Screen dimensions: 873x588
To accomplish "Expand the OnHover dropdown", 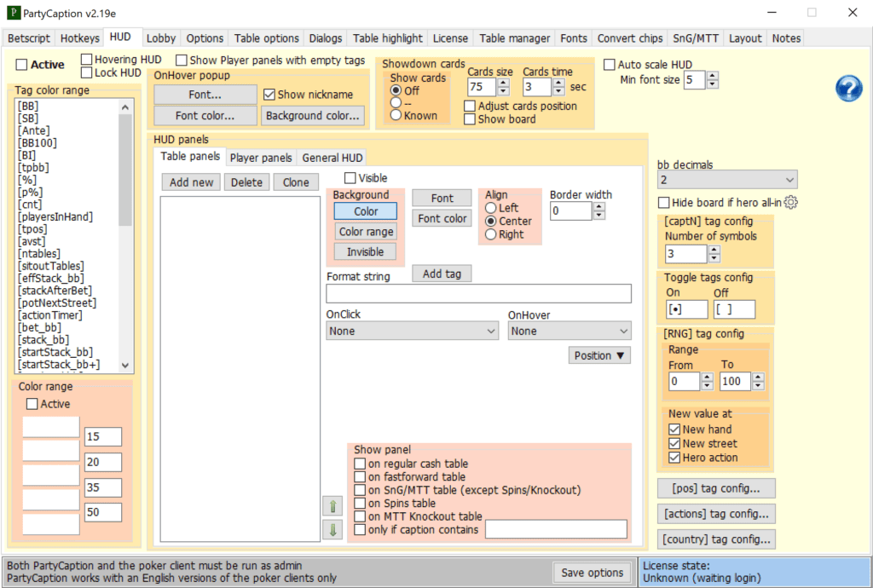I will (x=569, y=331).
